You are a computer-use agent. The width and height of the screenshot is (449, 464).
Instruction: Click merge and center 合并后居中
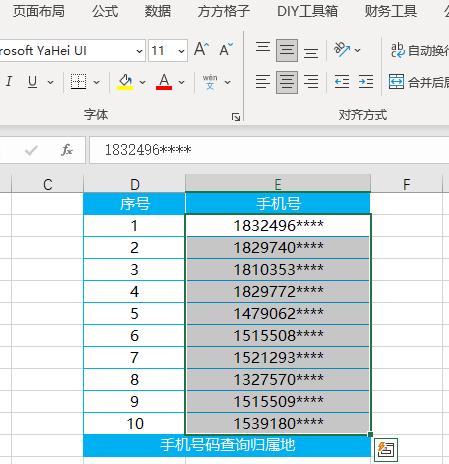coord(418,82)
